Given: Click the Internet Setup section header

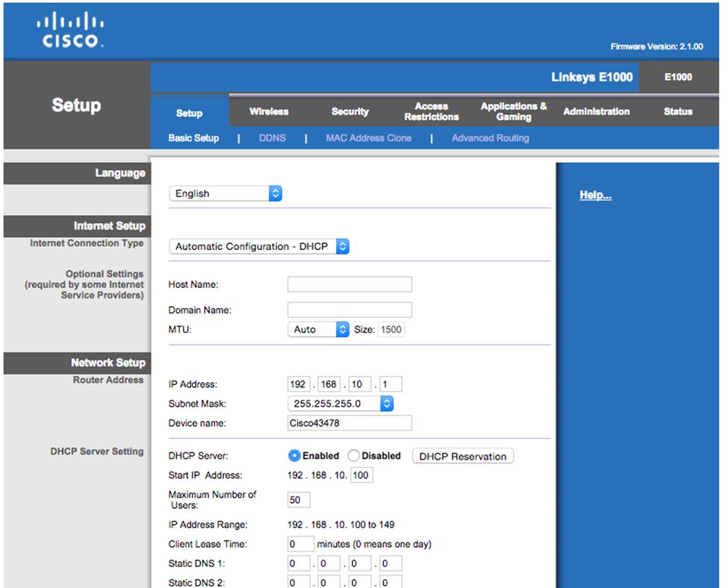Looking at the screenshot, I should (77, 226).
